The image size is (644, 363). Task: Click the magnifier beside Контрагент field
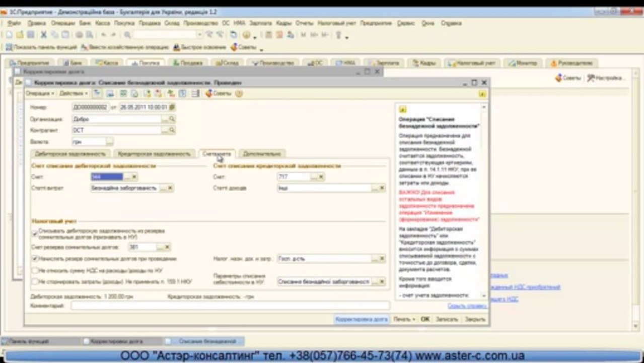pyautogui.click(x=172, y=130)
